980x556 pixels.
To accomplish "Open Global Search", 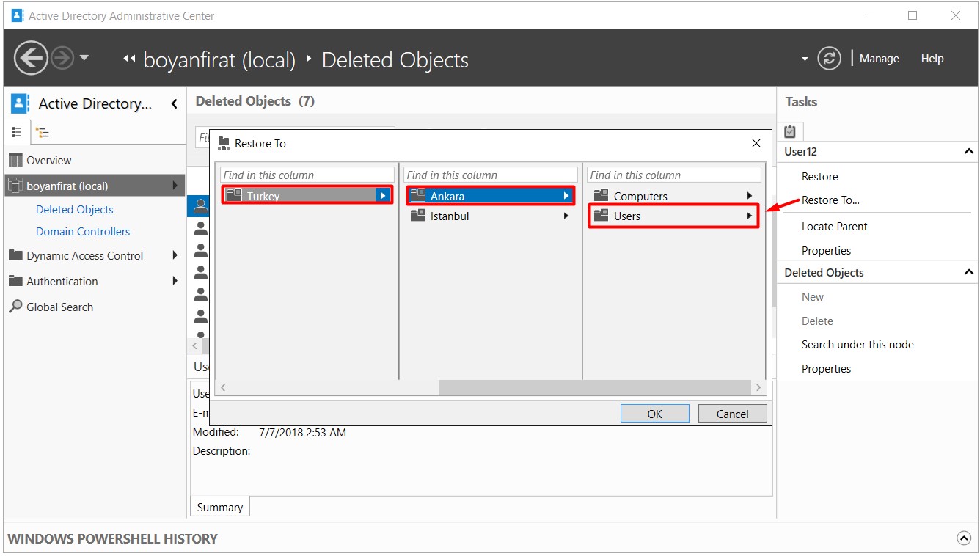I will pos(59,307).
